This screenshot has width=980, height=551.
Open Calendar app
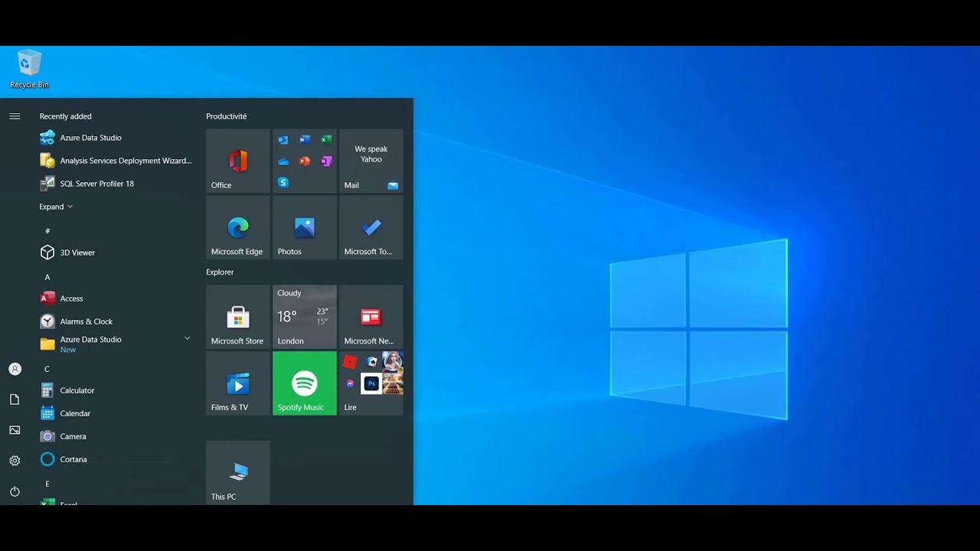(x=115, y=413)
